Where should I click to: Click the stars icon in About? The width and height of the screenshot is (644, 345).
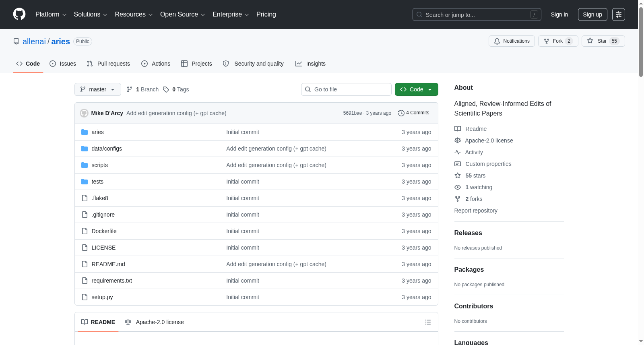point(458,176)
